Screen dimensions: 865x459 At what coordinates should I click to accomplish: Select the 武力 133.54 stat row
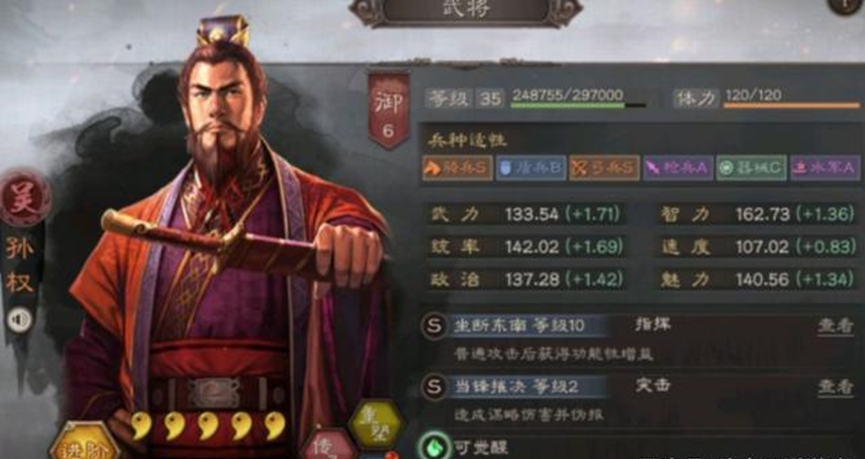click(525, 215)
